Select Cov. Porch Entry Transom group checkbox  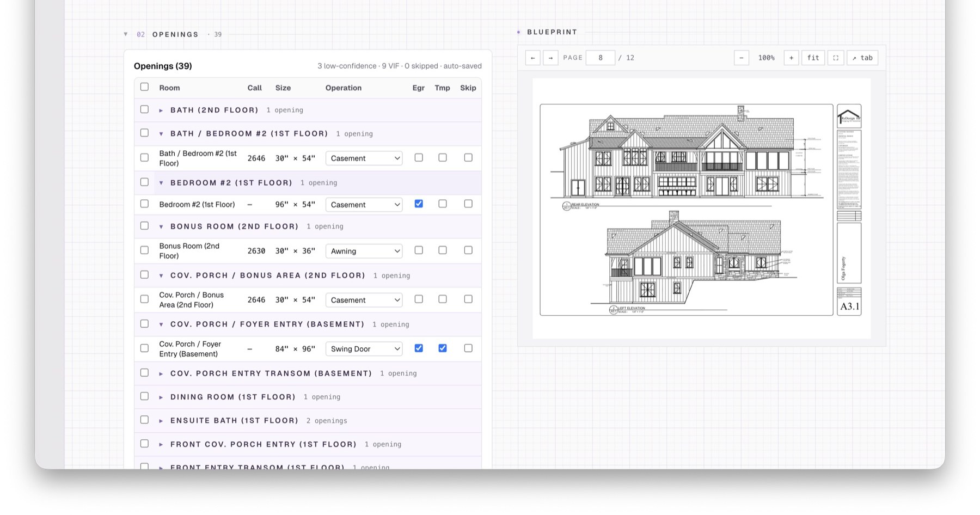(x=144, y=373)
